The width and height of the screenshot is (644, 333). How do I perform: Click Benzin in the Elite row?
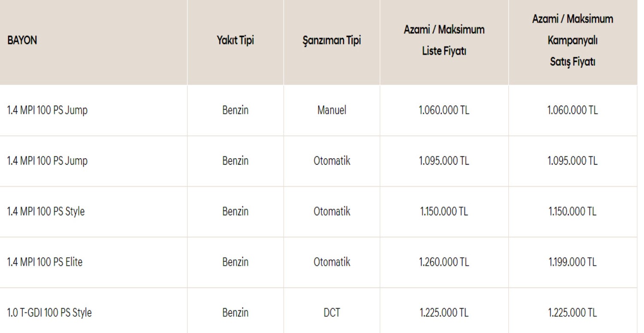235,262
